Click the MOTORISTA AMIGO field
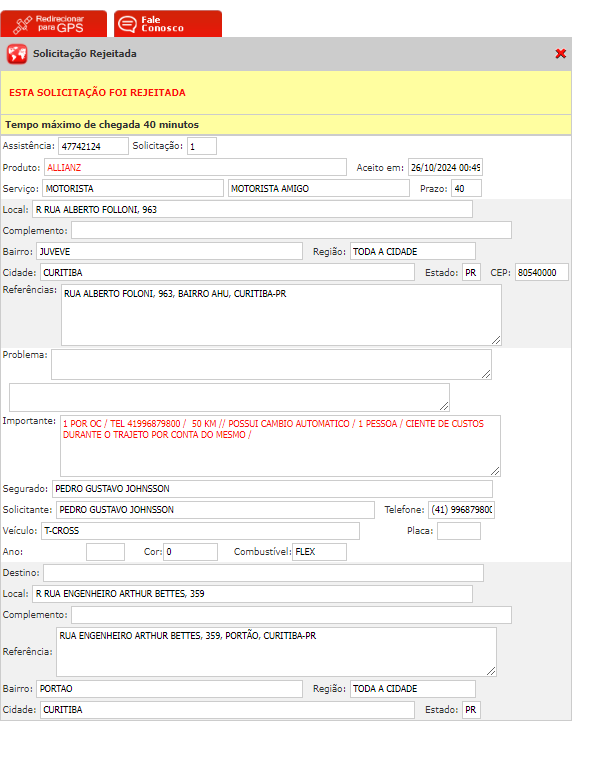The image size is (603, 761). click(318, 188)
